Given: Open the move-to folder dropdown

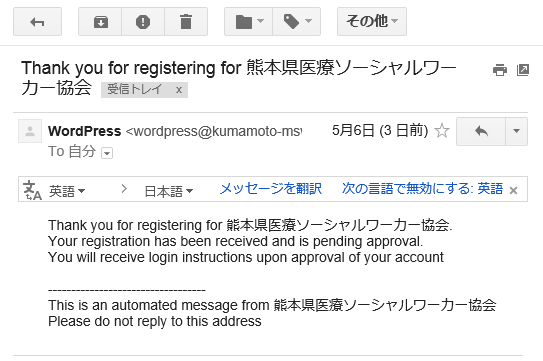Looking at the screenshot, I should 249,22.
